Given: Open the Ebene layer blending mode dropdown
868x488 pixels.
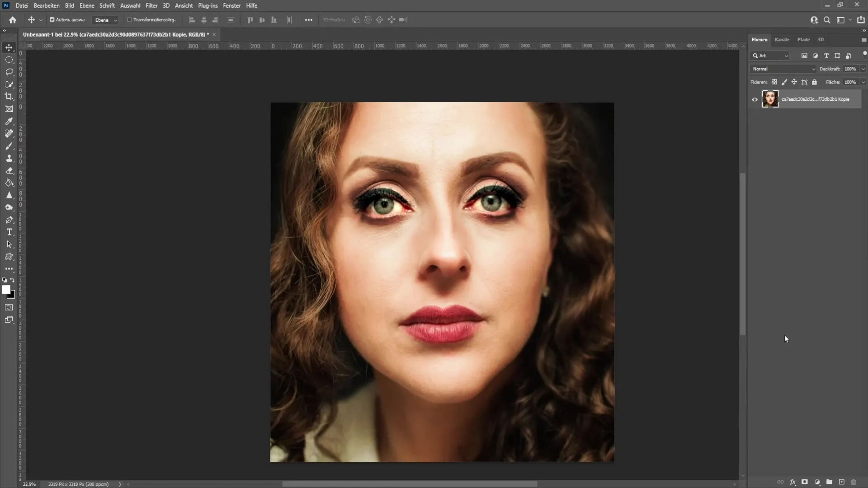Looking at the screenshot, I should click(x=783, y=68).
